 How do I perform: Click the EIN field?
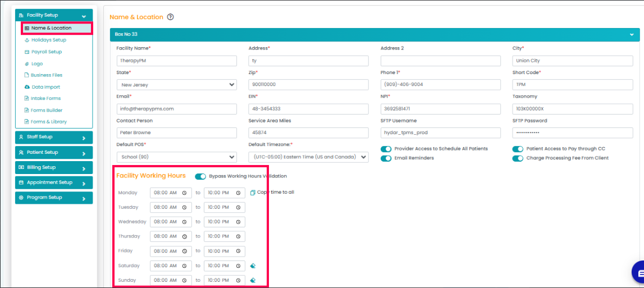(x=308, y=109)
